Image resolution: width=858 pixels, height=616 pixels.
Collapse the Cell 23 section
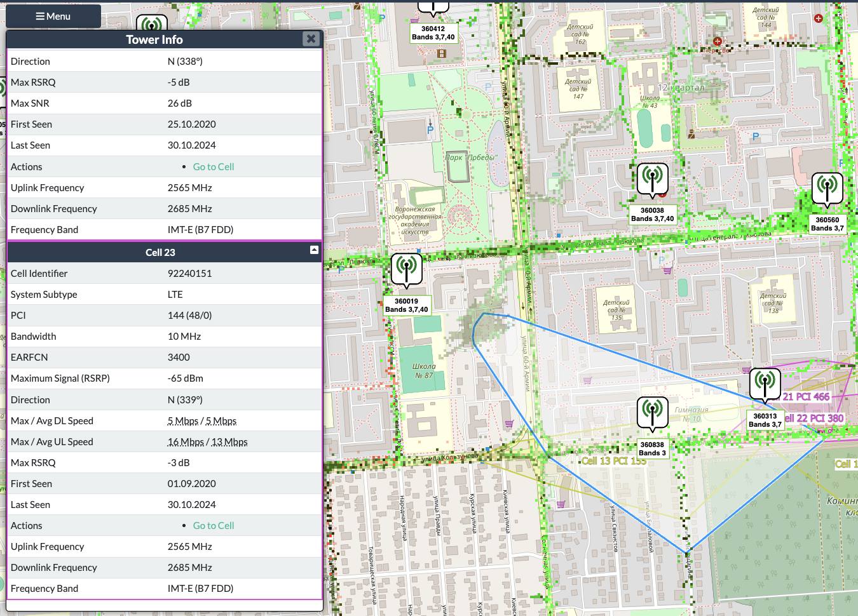pyautogui.click(x=313, y=250)
